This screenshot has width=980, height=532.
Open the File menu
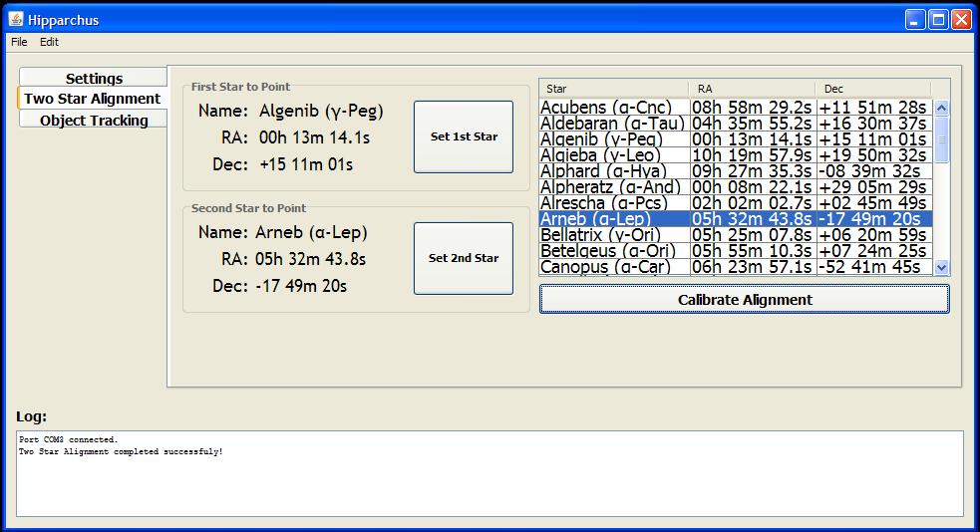19,42
